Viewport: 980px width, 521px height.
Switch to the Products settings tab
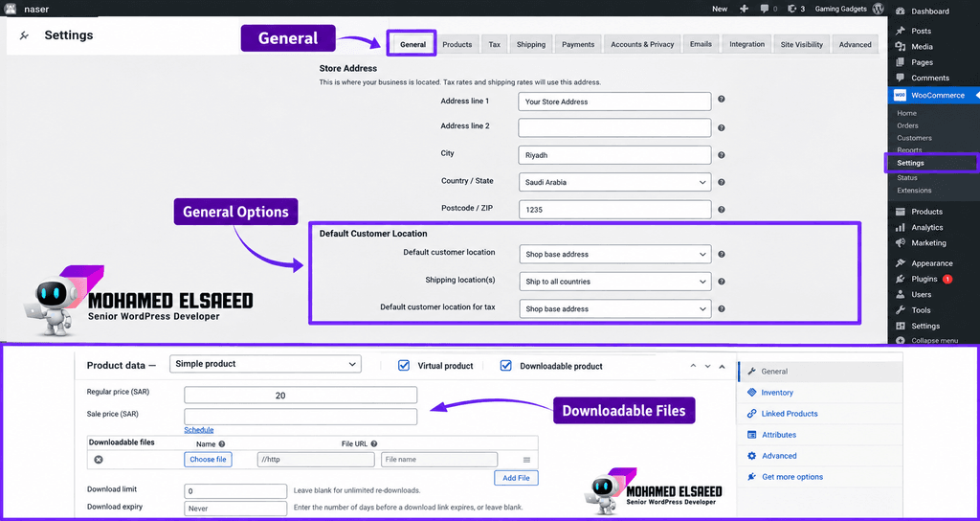coord(457,44)
